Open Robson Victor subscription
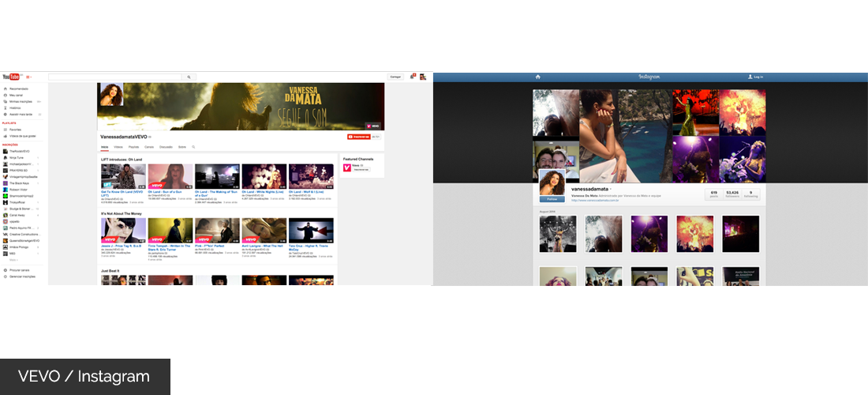The image size is (868, 395). tap(18, 190)
